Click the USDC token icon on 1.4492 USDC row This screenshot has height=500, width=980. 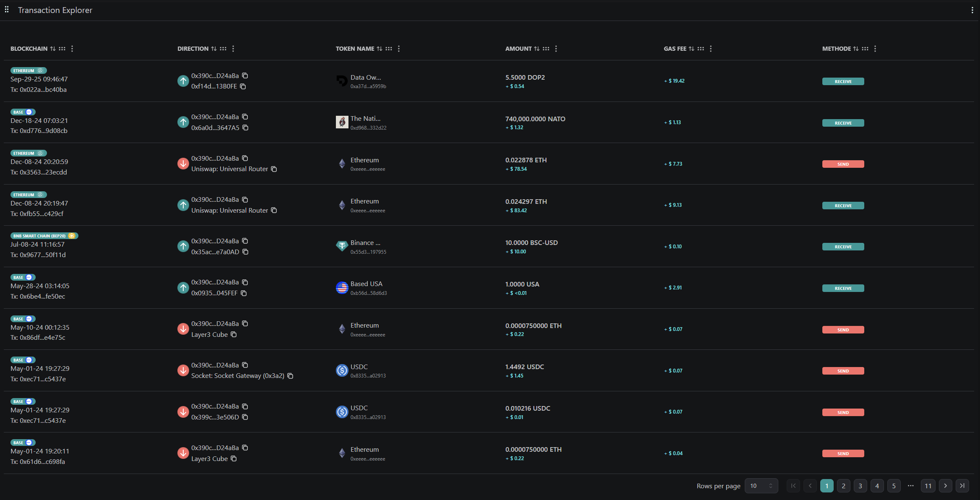click(342, 371)
